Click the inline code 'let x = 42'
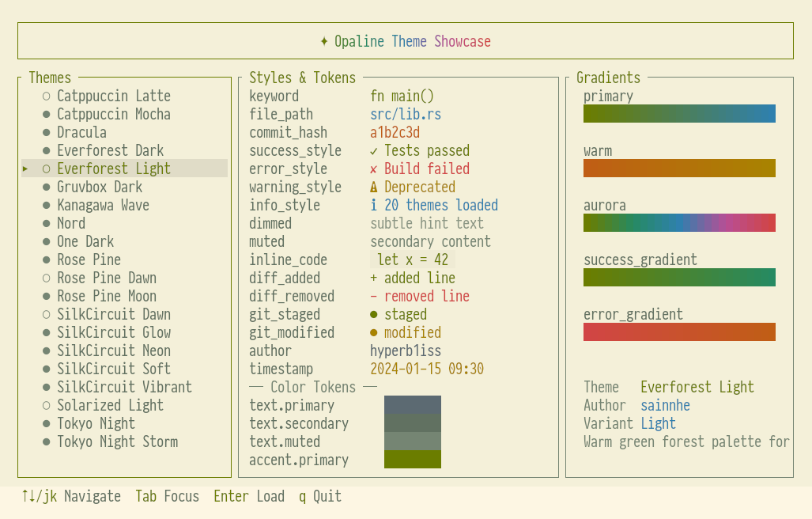The image size is (812, 519). coord(413,259)
